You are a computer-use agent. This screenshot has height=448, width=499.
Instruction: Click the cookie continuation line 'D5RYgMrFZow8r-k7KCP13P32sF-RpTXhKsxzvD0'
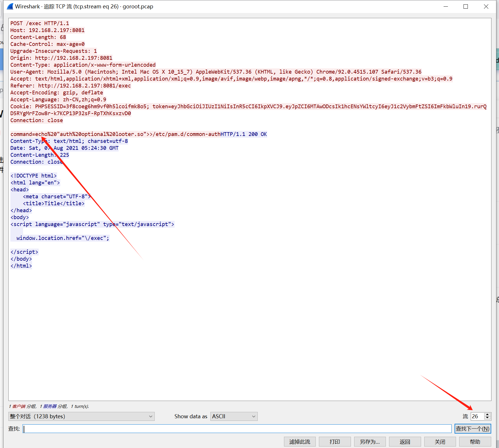point(71,113)
